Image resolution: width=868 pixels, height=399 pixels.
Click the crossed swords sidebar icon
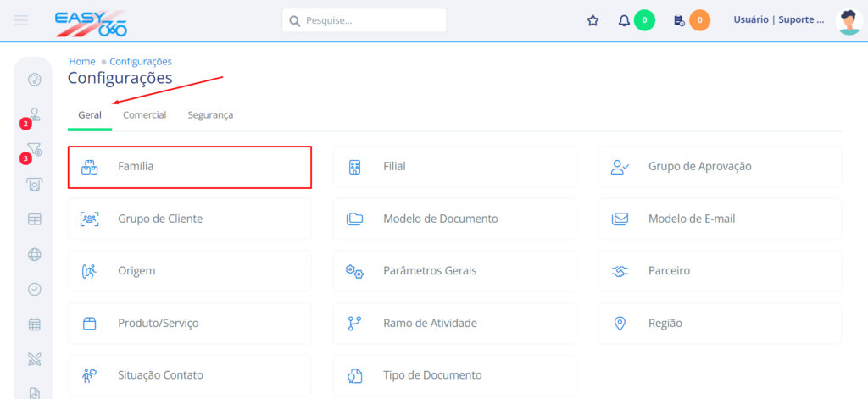34,359
